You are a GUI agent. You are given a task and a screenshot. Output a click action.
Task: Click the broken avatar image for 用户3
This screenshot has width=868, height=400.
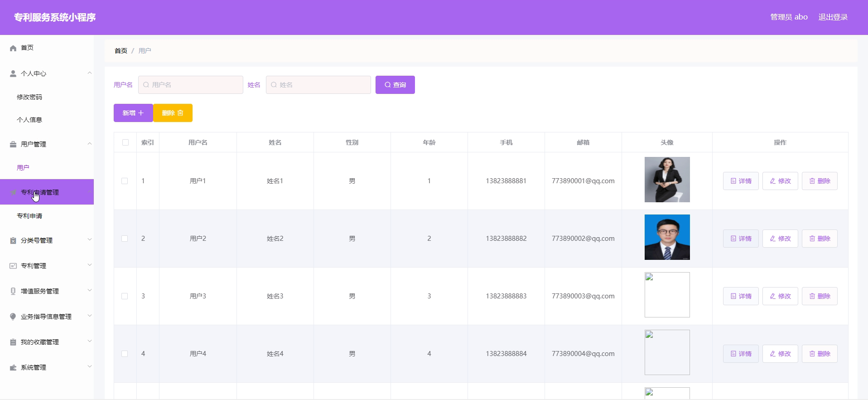click(667, 295)
